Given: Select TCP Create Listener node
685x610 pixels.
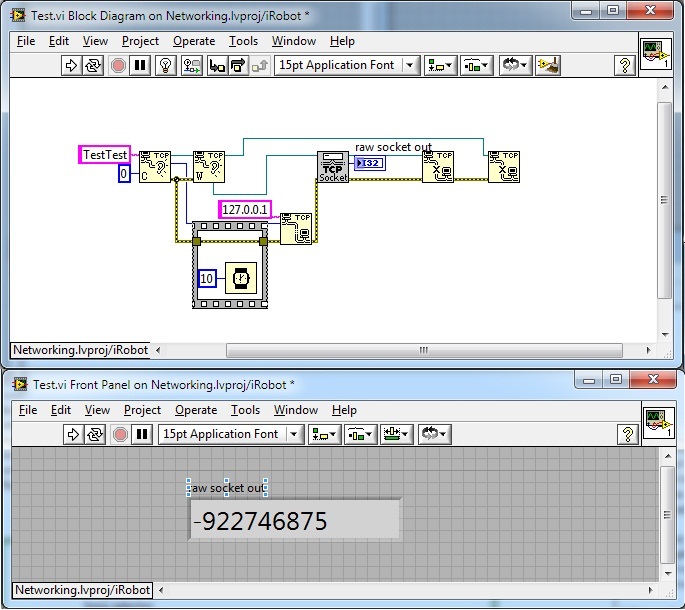Looking at the screenshot, I should coord(155,167).
